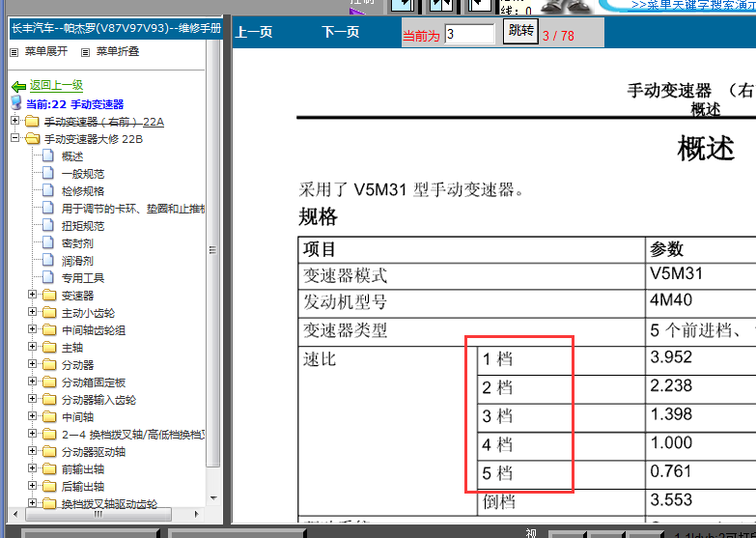Open the 一般规范 tree item
This screenshot has width=756, height=538.
click(x=83, y=174)
